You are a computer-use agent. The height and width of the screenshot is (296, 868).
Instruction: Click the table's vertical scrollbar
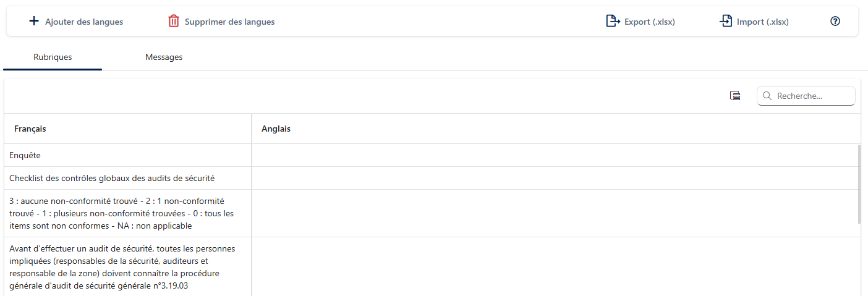click(859, 184)
